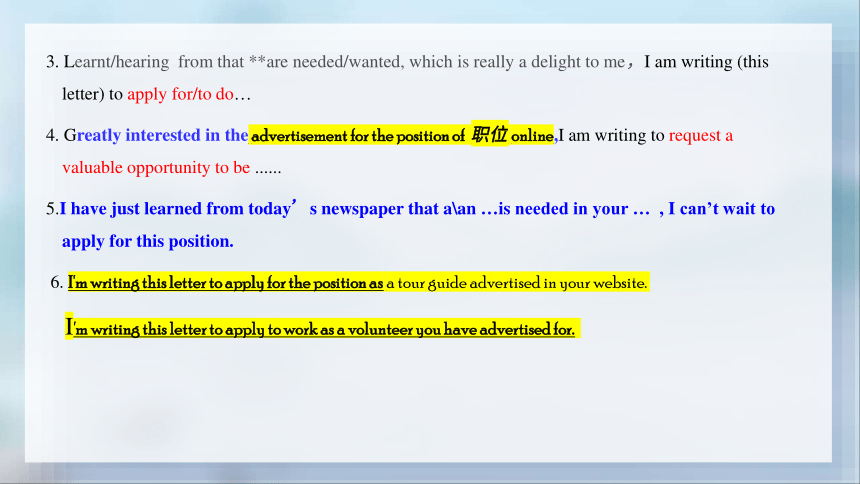This screenshot has height=484, width=860.
Task: Click highlighted "advertisement for the position of"
Action: coord(358,136)
